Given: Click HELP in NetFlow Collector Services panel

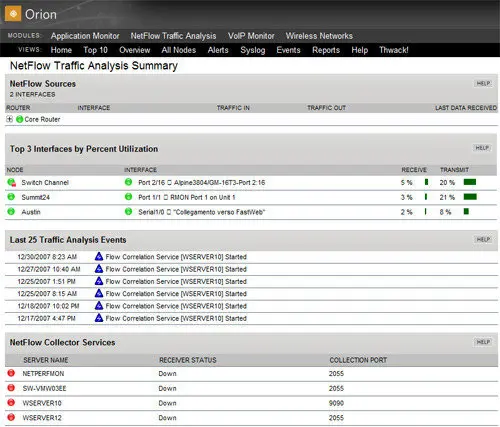Looking at the screenshot, I should coord(483,342).
